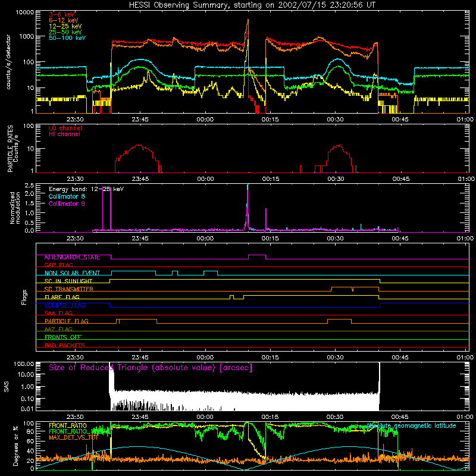Click the Size of Reduced Triangle label
This screenshot has width=476, height=476.
pos(151,368)
